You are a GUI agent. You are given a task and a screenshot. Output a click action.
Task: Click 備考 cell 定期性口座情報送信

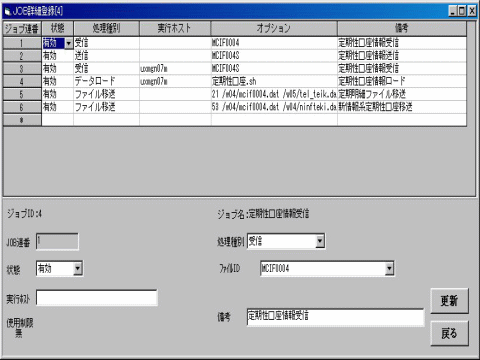pyautogui.click(x=402, y=56)
